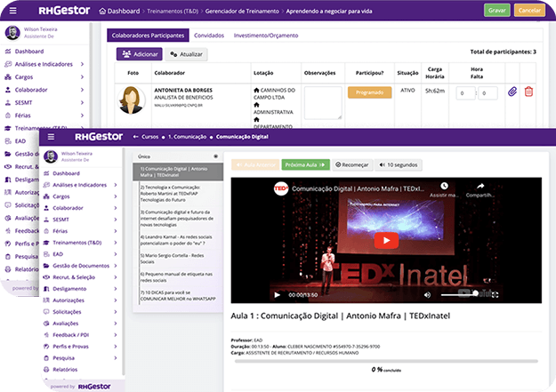The height and width of the screenshot is (392, 556).
Task: Click the orange Cancelar button
Action: [529, 11]
